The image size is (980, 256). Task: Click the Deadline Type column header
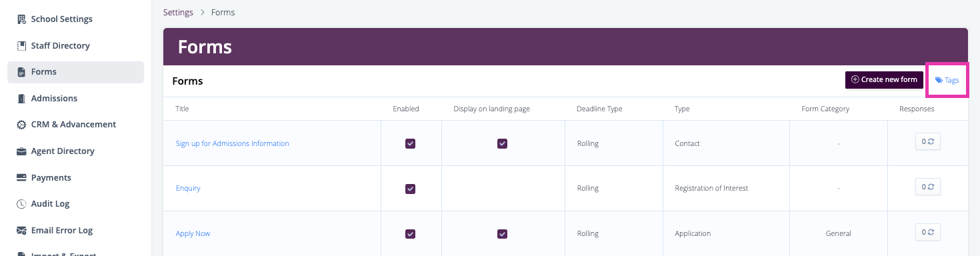click(599, 109)
